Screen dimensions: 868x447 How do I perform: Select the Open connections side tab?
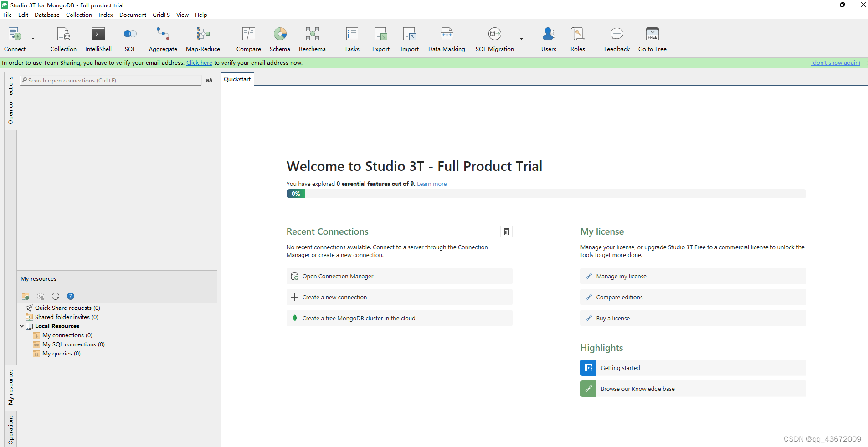point(10,100)
